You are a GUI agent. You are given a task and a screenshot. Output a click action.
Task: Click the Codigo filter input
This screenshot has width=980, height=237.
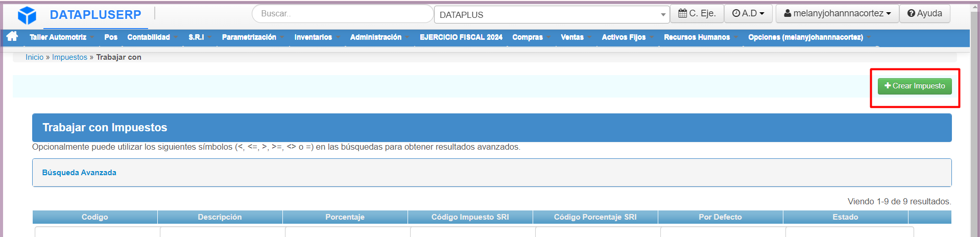[x=96, y=232]
